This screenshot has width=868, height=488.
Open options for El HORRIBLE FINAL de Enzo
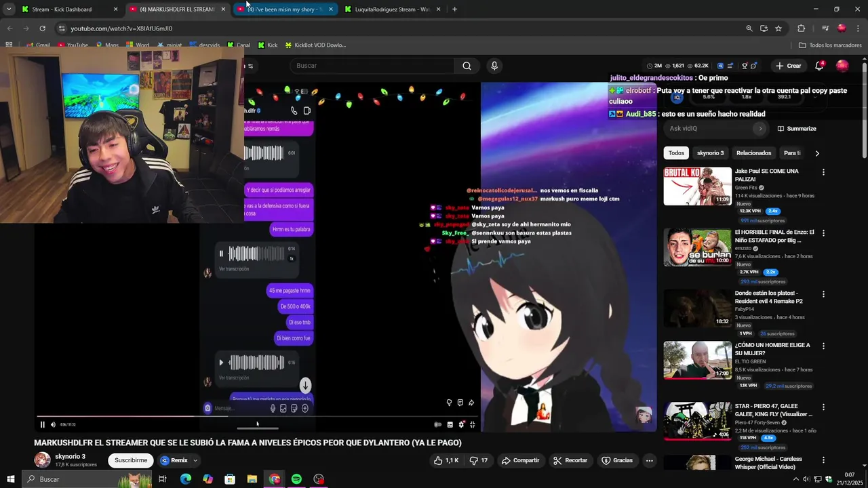823,233
